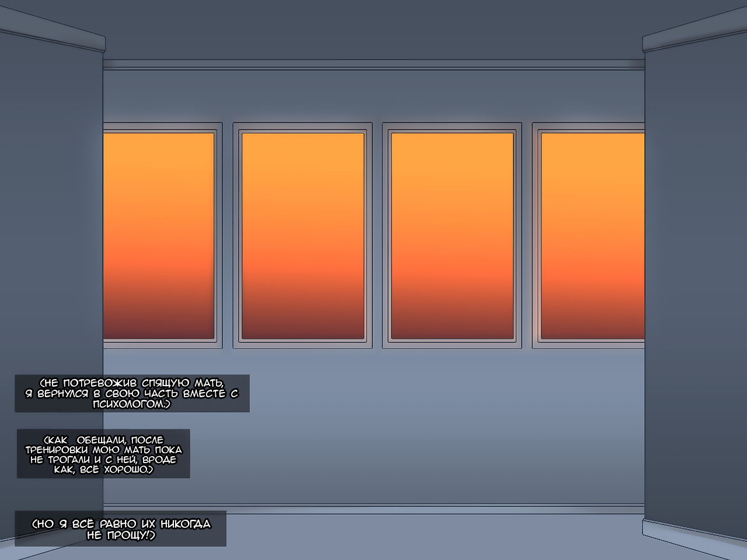Click the floor area at the bottom center
The height and width of the screenshot is (560, 747).
click(x=432, y=537)
